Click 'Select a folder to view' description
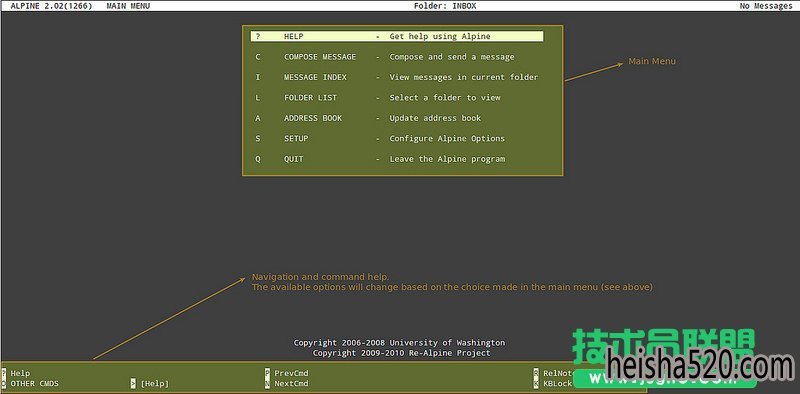 (x=445, y=98)
